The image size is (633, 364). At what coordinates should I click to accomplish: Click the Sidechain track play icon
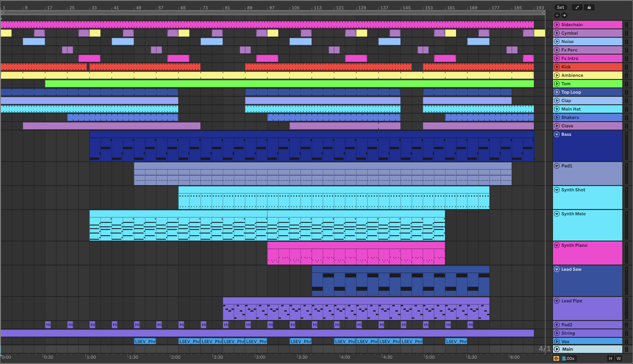tap(557, 24)
